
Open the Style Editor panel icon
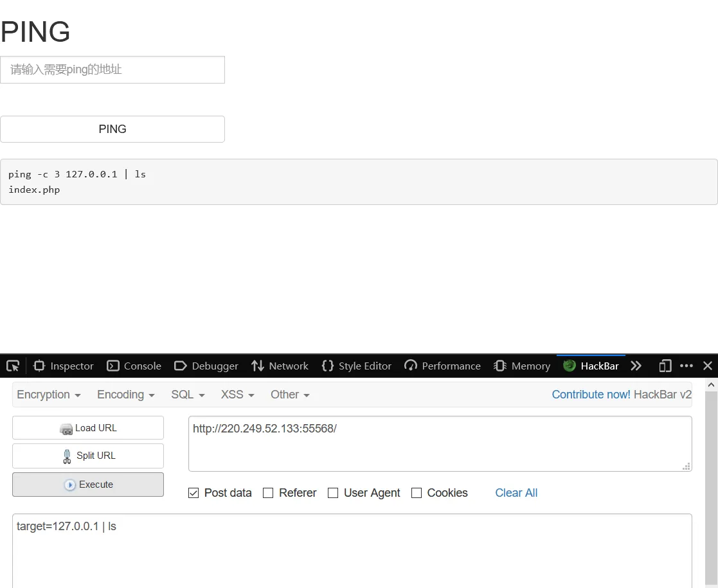327,366
